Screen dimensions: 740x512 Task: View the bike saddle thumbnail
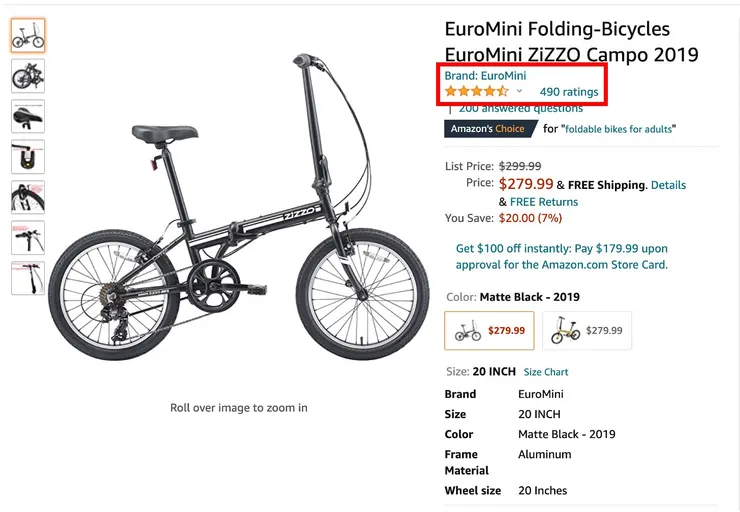tap(28, 116)
